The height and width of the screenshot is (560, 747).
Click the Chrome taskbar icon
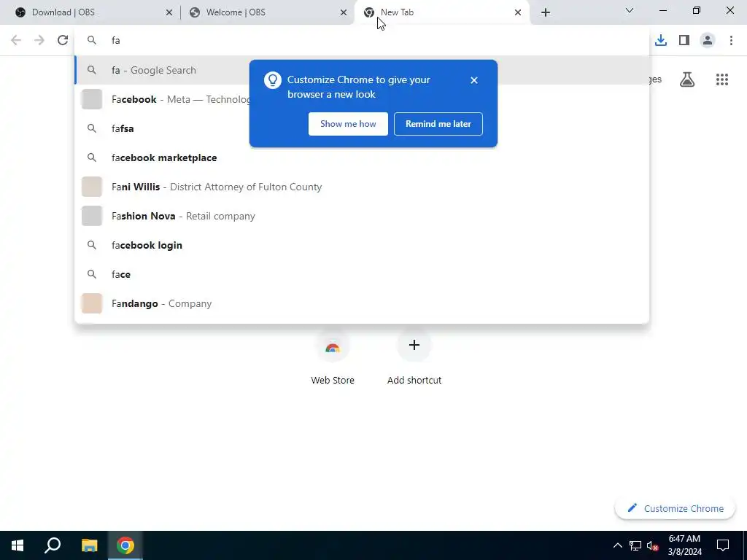[x=125, y=545]
